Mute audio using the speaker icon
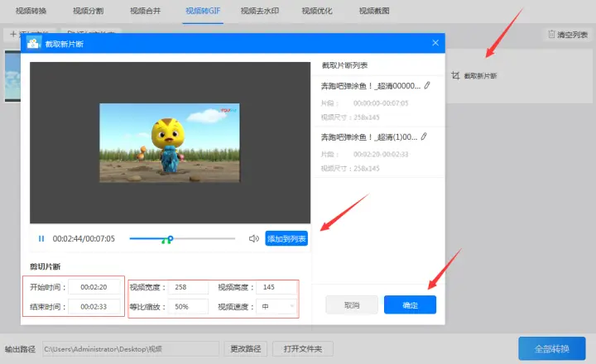 coord(253,238)
